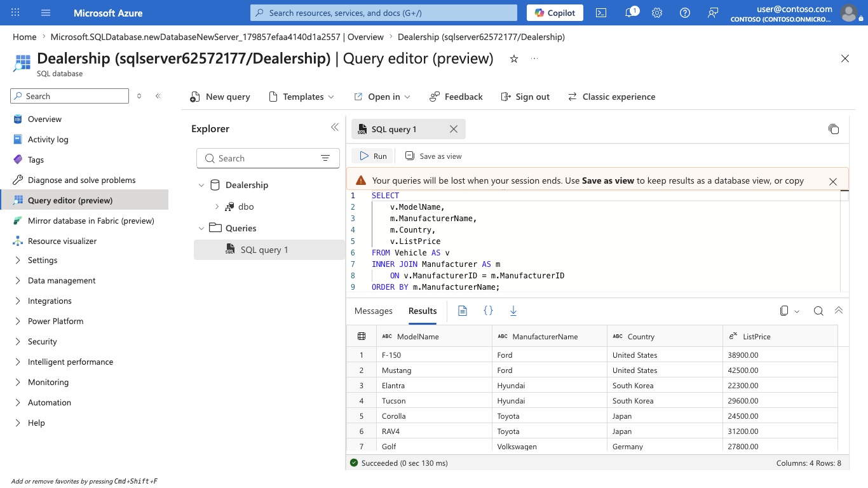868x488 pixels.
Task: Expand the dbo schema node
Action: click(x=217, y=207)
